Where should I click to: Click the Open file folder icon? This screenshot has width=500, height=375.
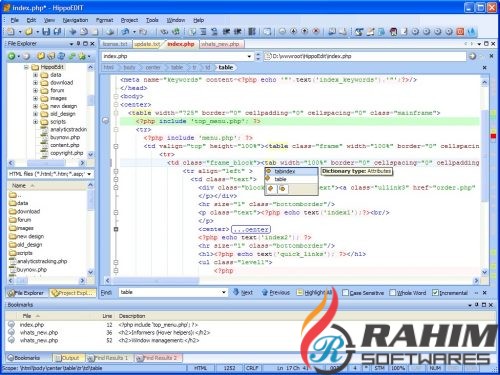[x=29, y=32]
